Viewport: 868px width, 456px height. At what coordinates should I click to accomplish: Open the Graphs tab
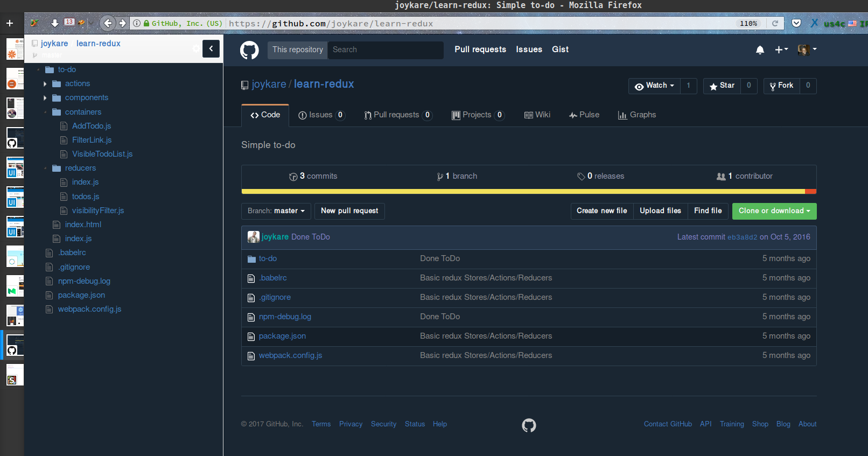point(637,115)
